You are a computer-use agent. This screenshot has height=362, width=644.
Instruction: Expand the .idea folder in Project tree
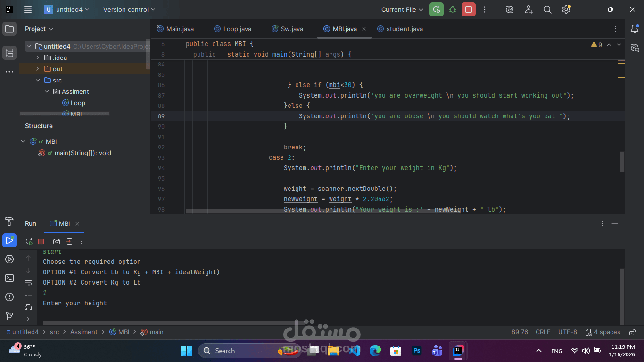(38, 58)
